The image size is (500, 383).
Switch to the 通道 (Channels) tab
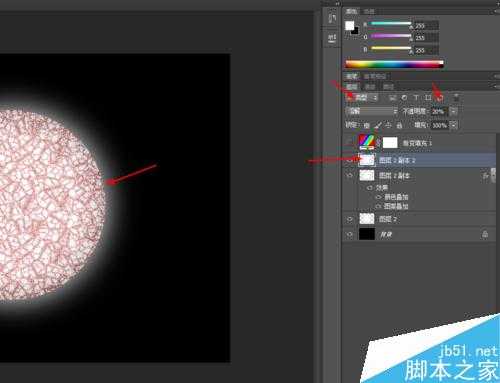(370, 87)
